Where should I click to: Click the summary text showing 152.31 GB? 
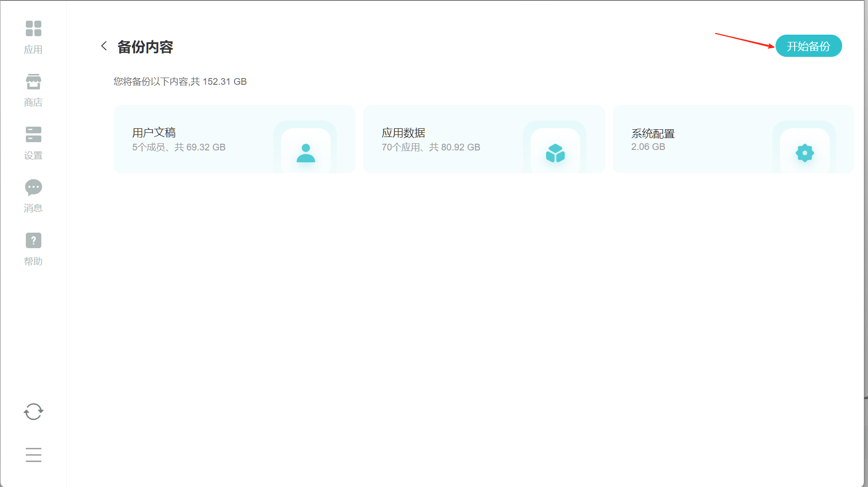click(180, 82)
